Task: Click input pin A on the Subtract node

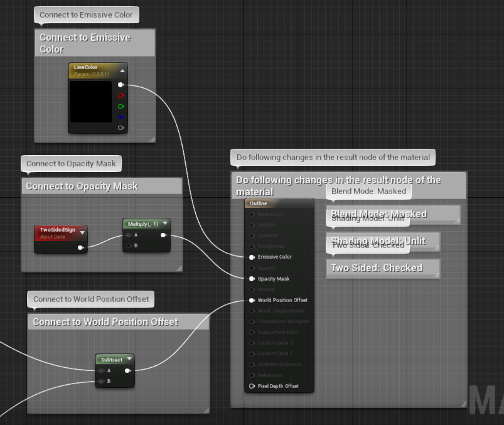Action: [101, 370]
